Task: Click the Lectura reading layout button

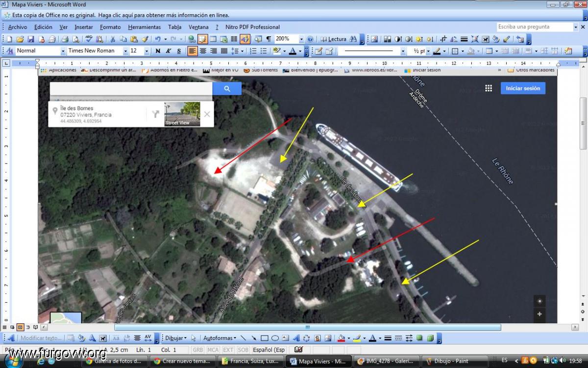Action: point(333,39)
